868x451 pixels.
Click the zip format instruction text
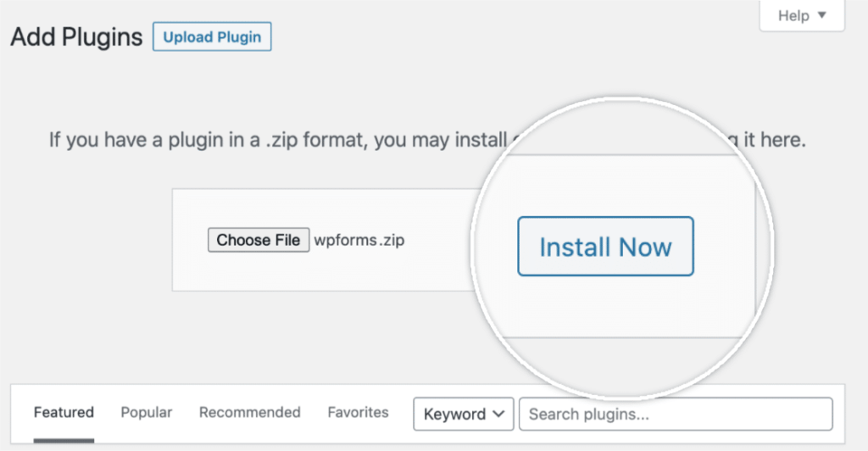[x=277, y=140]
